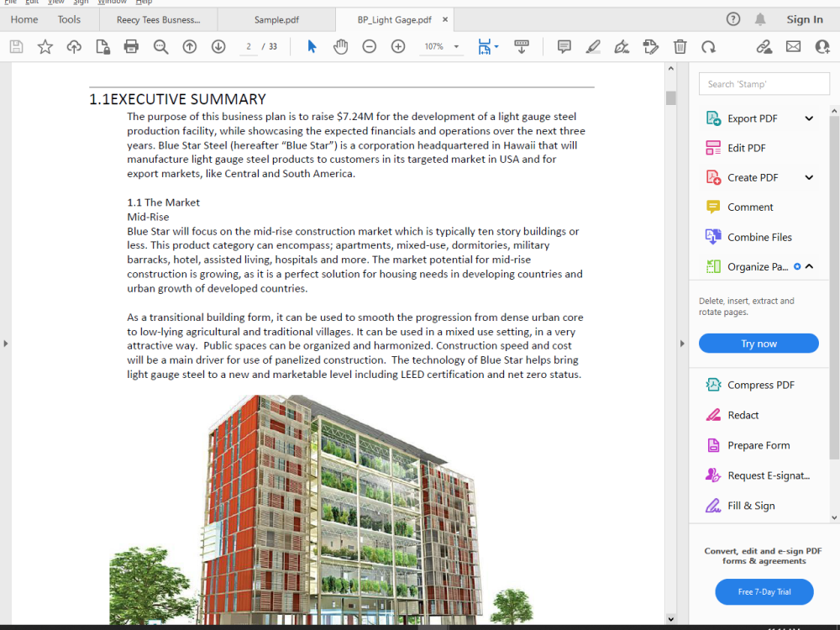The height and width of the screenshot is (630, 840).
Task: Open the Window menu
Action: point(112,3)
